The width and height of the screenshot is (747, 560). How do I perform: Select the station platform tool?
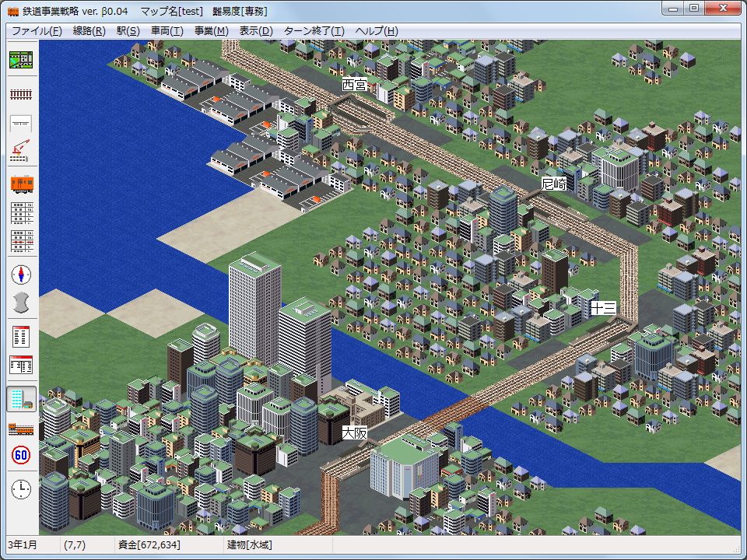pos(21,123)
